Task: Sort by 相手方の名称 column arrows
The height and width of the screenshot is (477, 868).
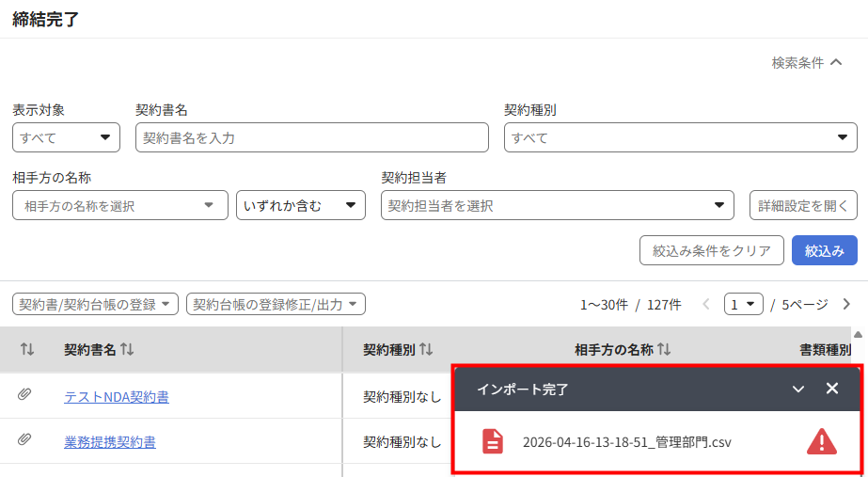Action: pyautogui.click(x=664, y=350)
